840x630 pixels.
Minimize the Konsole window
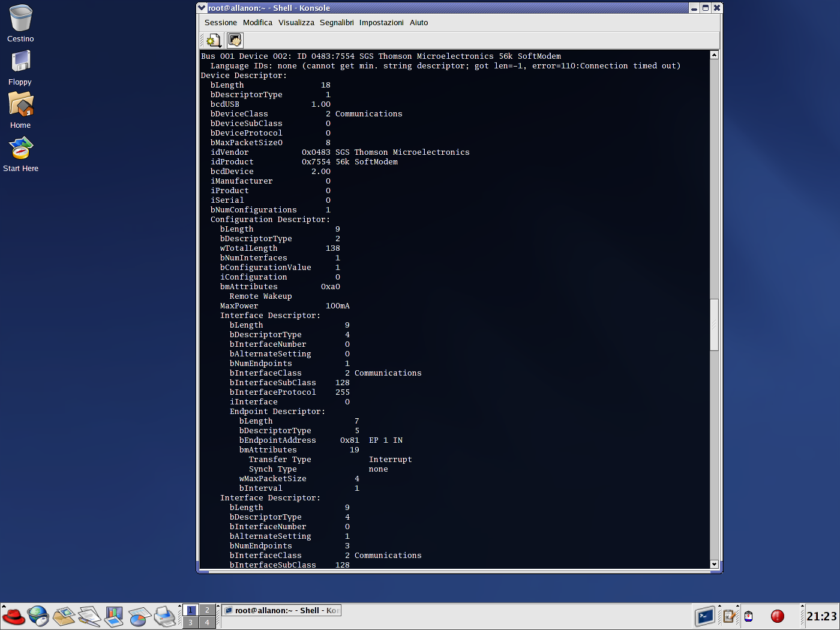(694, 8)
